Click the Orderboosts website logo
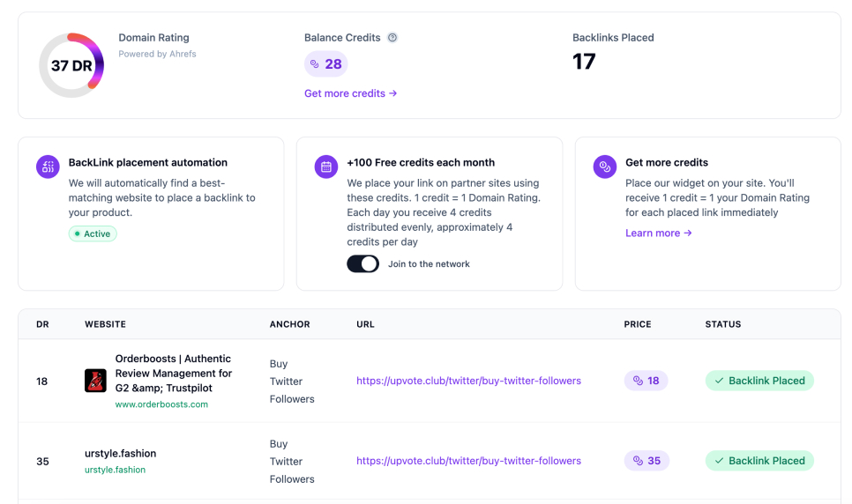Screen dimensions: 852x504 pyautogui.click(x=95, y=381)
